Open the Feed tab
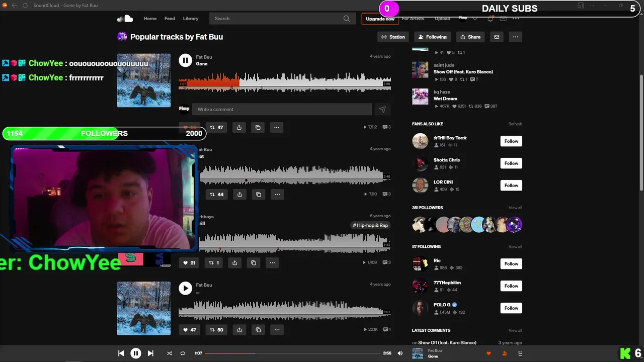The image size is (644, 362). point(170,19)
